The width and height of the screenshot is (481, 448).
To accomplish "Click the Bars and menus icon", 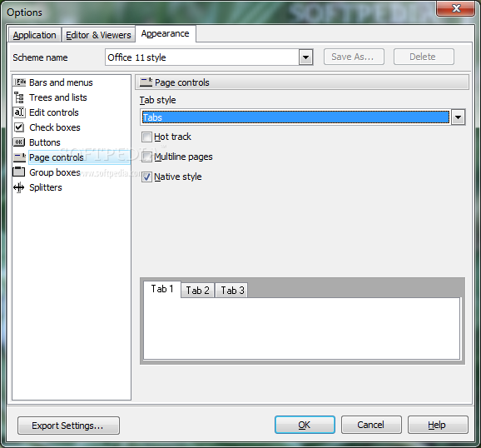I will tap(19, 82).
